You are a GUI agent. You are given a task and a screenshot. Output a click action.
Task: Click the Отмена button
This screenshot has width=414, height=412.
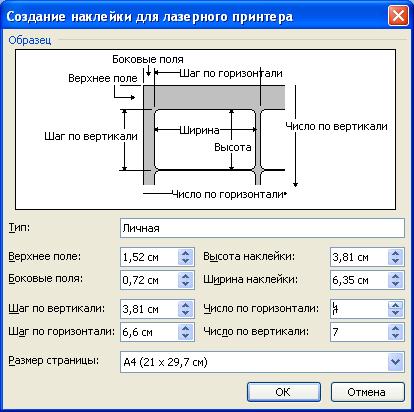click(x=368, y=392)
